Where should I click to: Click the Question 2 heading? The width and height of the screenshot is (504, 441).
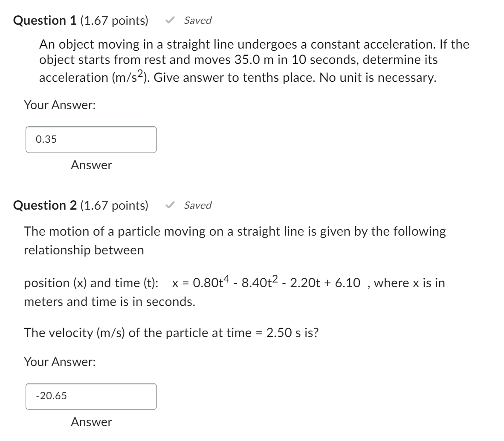click(x=45, y=205)
